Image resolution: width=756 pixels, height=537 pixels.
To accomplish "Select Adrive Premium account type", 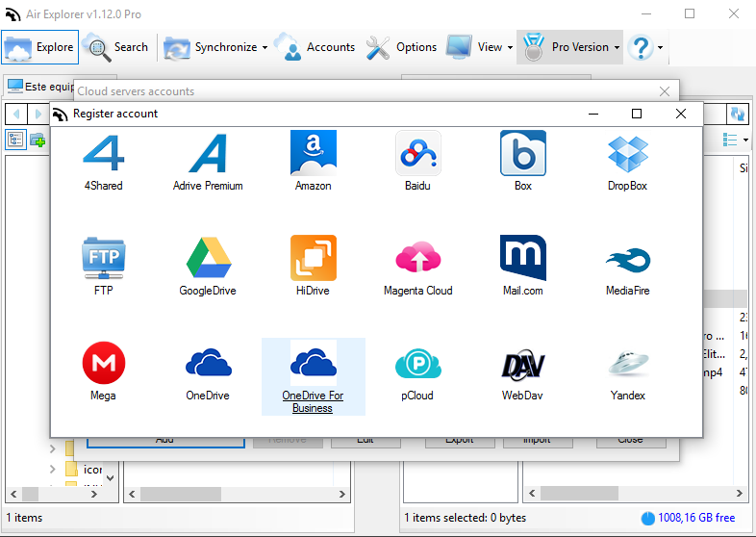I will click(208, 163).
